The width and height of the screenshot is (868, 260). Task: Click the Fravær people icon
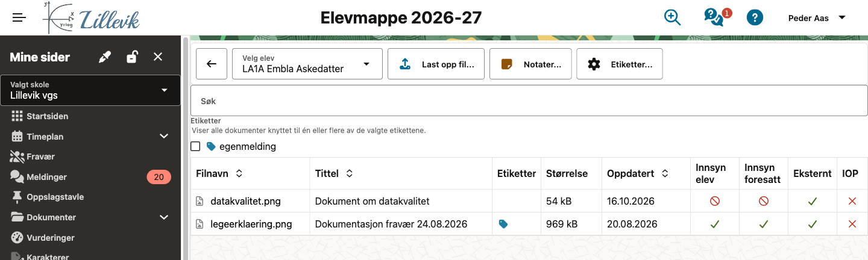coord(17,156)
